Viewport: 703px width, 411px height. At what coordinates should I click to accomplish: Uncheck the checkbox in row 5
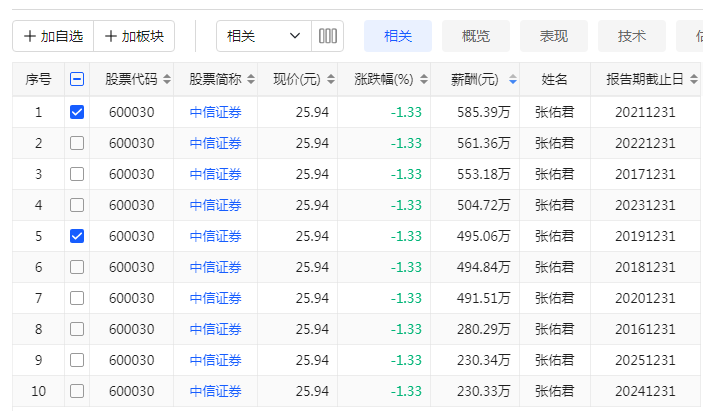[77, 236]
